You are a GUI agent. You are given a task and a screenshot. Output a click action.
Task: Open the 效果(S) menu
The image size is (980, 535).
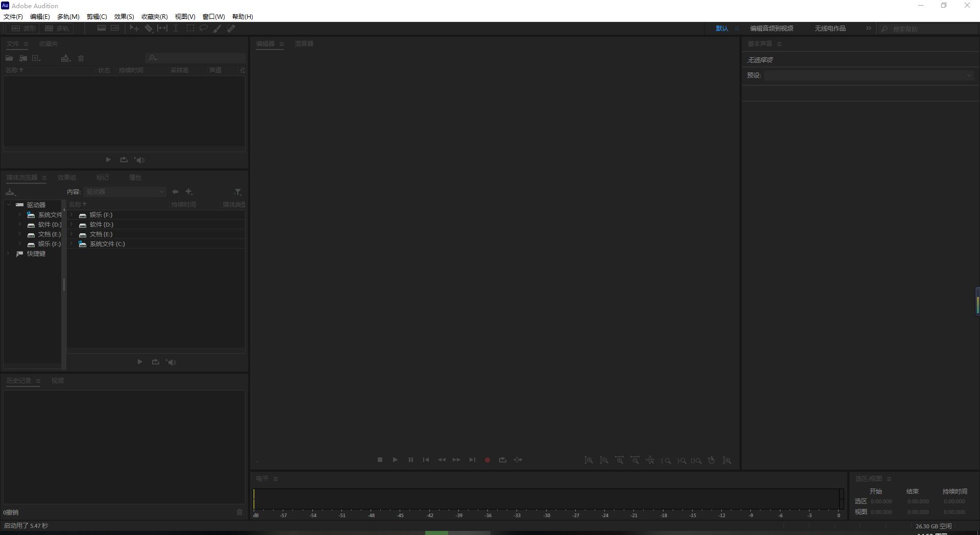tap(124, 16)
